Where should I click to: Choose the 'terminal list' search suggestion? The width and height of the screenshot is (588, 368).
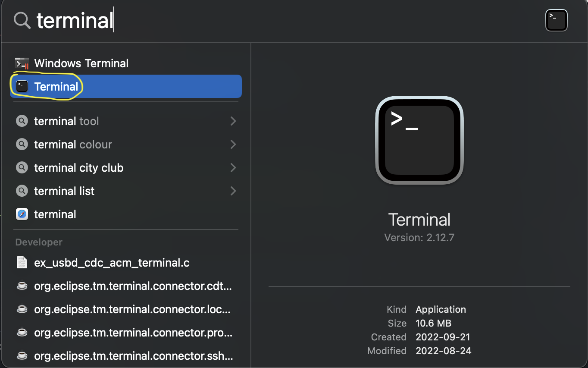(126, 191)
